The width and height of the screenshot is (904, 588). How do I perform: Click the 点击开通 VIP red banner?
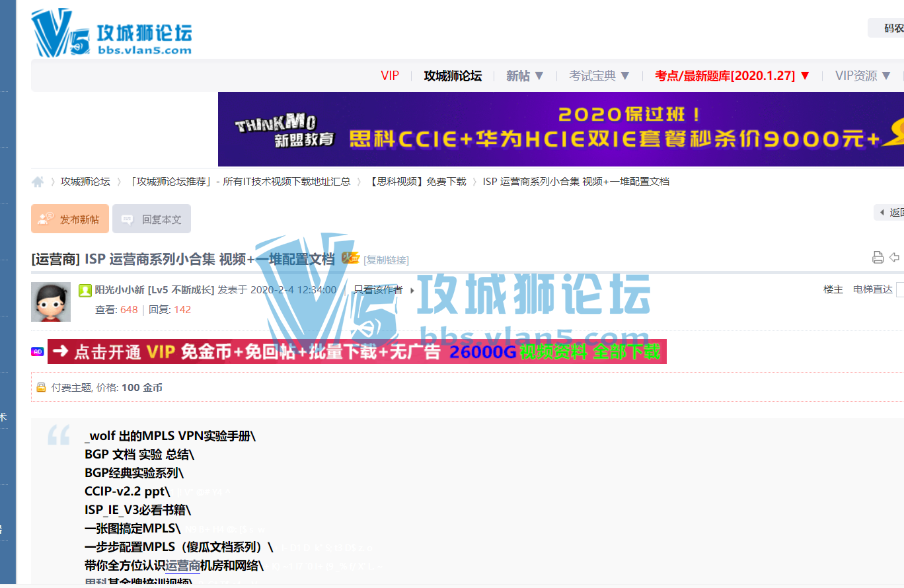coord(357,351)
